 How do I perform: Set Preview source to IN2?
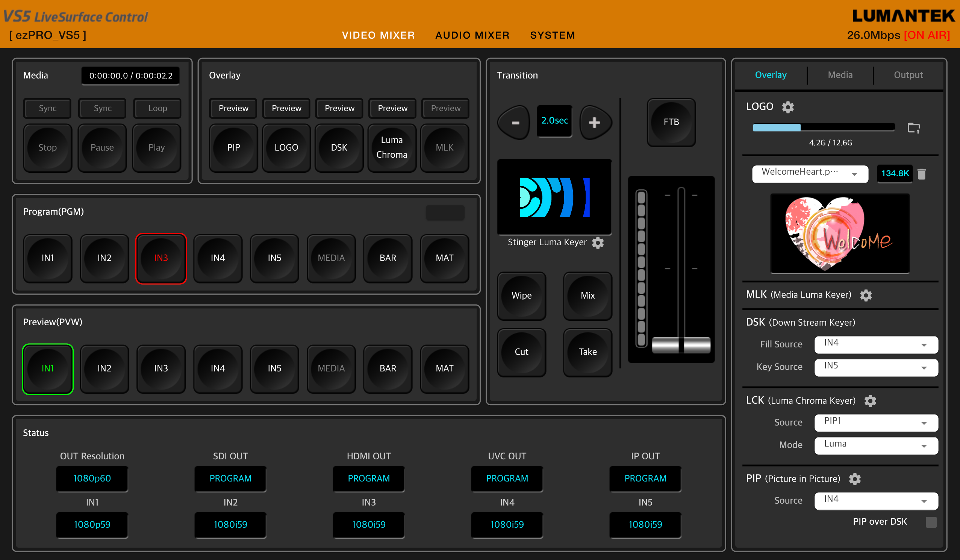click(x=104, y=369)
